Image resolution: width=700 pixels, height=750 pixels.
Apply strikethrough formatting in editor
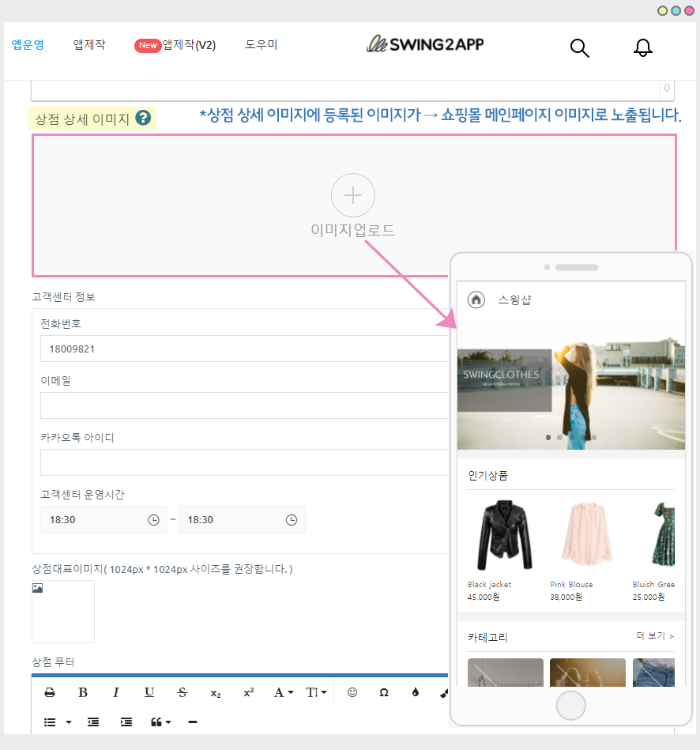[x=183, y=692]
